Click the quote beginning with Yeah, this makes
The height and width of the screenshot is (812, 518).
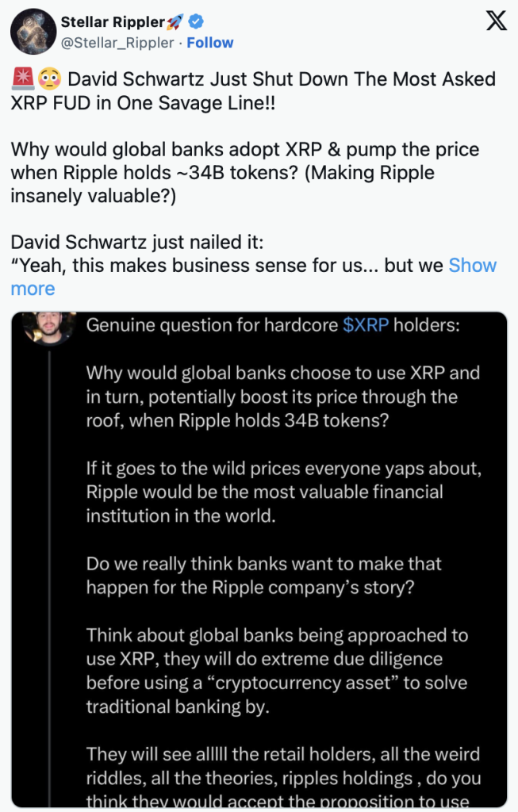(222, 265)
